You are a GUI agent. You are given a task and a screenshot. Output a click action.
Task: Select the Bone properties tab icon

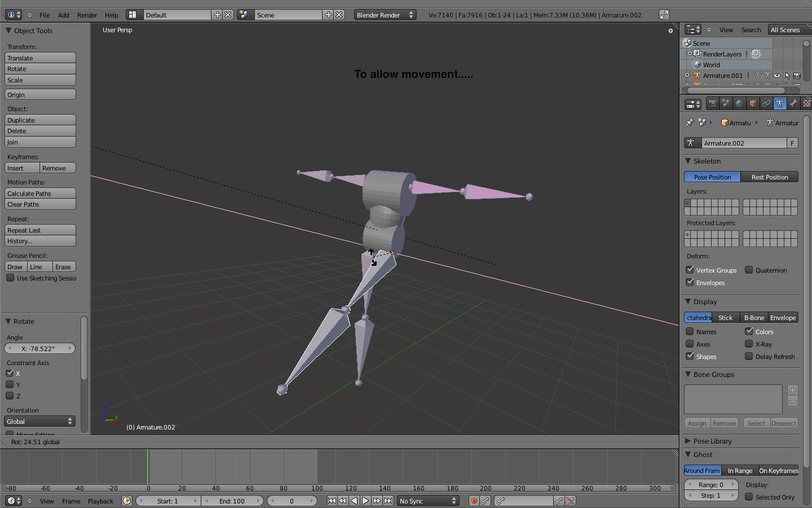[x=793, y=103]
